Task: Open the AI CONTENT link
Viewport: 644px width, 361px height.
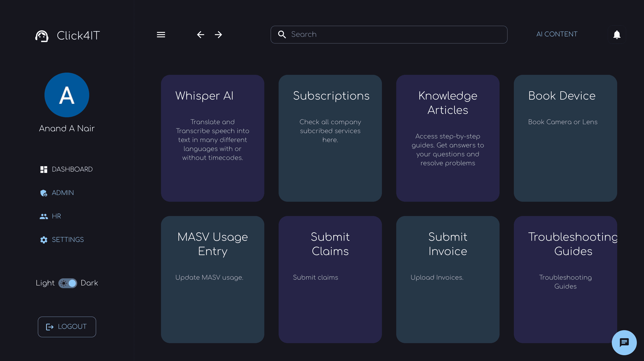Action: click(557, 34)
